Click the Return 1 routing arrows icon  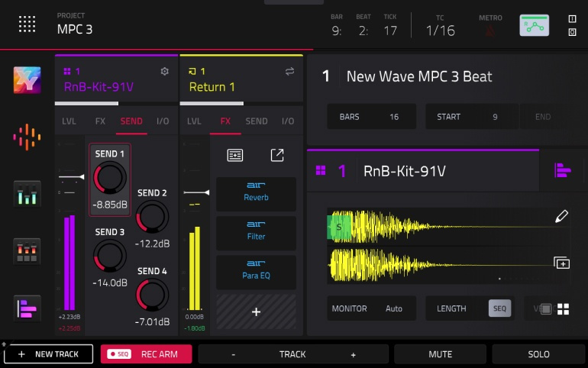(x=289, y=71)
